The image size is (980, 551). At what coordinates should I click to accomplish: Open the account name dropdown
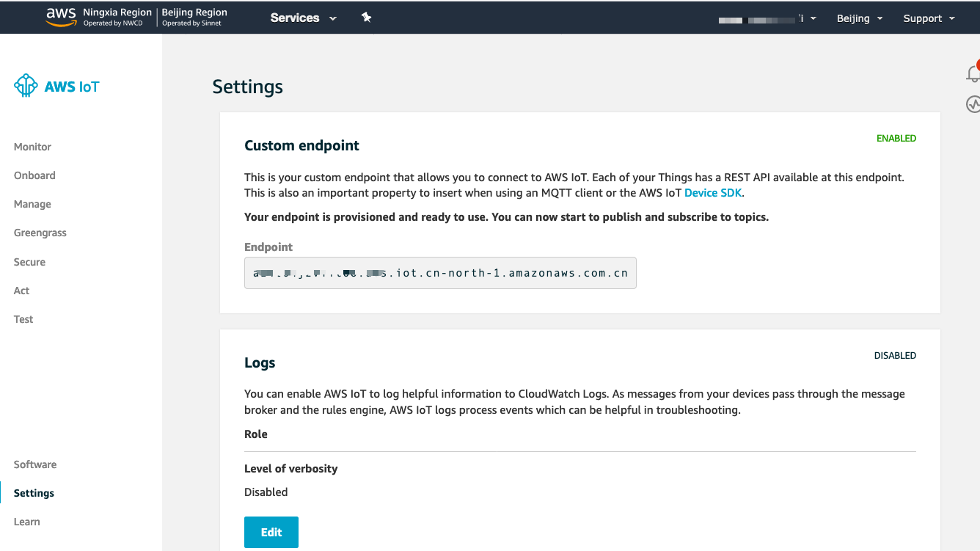coord(768,18)
